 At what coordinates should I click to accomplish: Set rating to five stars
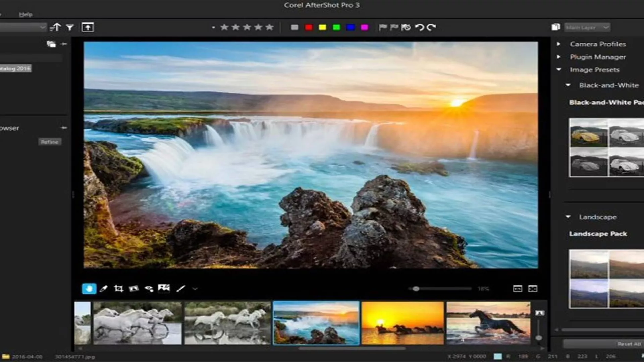point(269,27)
